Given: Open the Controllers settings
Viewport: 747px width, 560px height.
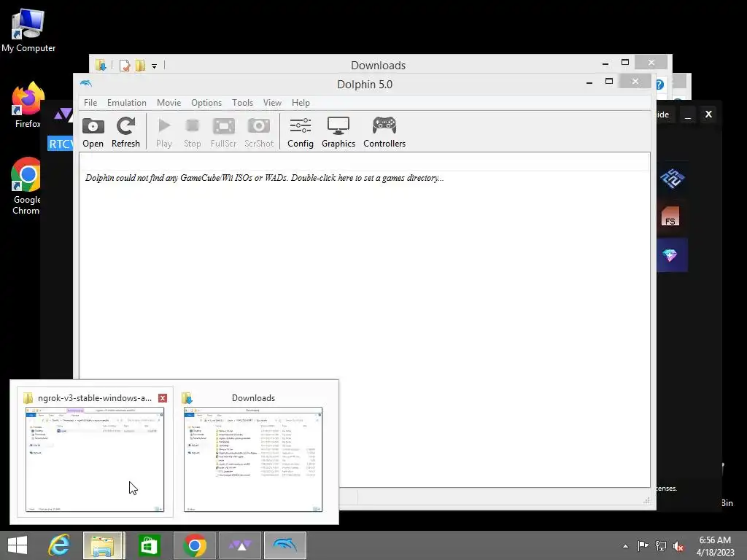Looking at the screenshot, I should click(384, 133).
